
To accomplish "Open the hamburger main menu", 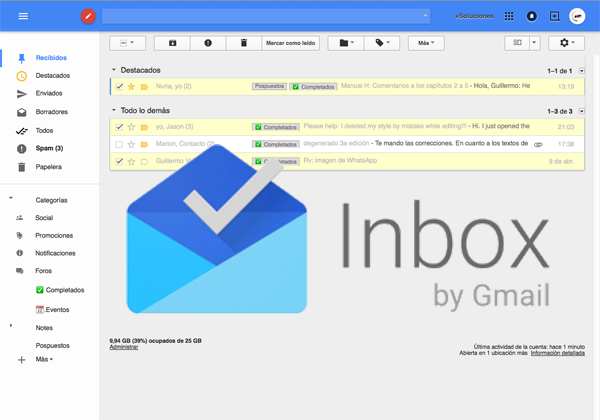I will 23,16.
